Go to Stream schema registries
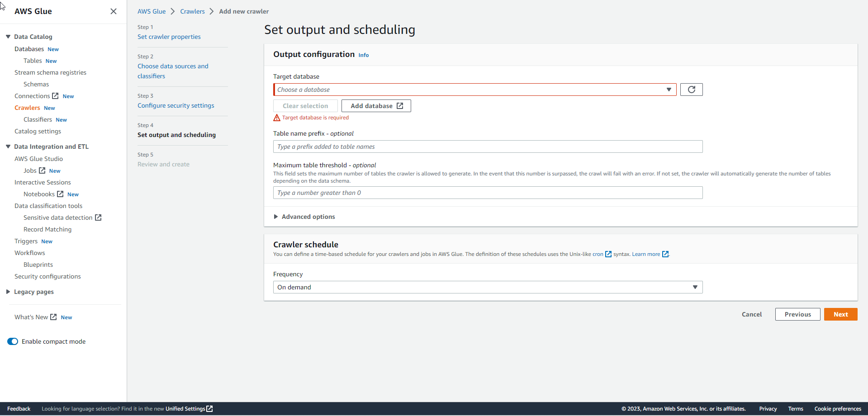 coord(50,72)
